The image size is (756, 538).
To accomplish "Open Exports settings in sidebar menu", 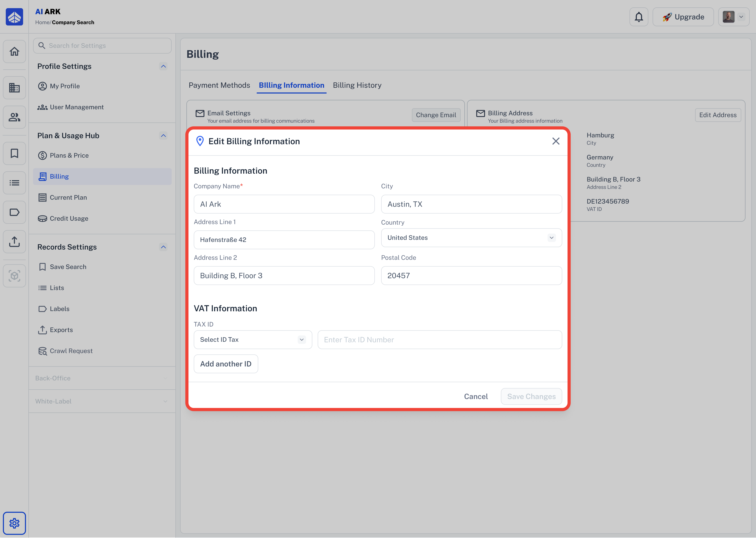I will click(x=102, y=330).
